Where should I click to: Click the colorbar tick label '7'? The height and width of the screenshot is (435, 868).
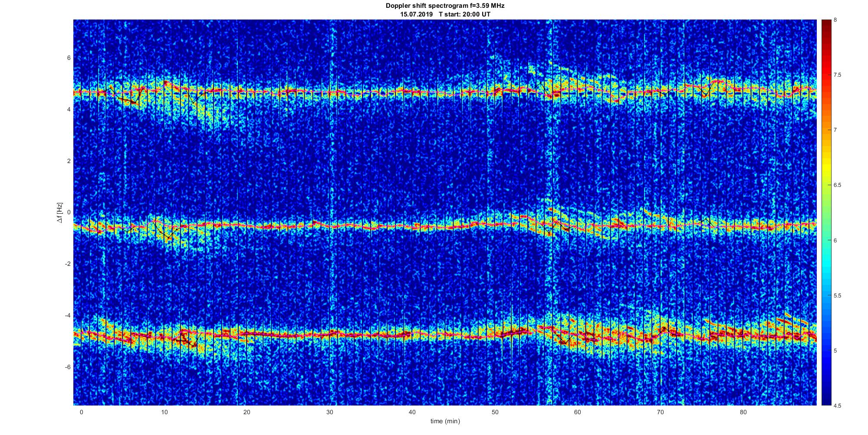[835, 130]
